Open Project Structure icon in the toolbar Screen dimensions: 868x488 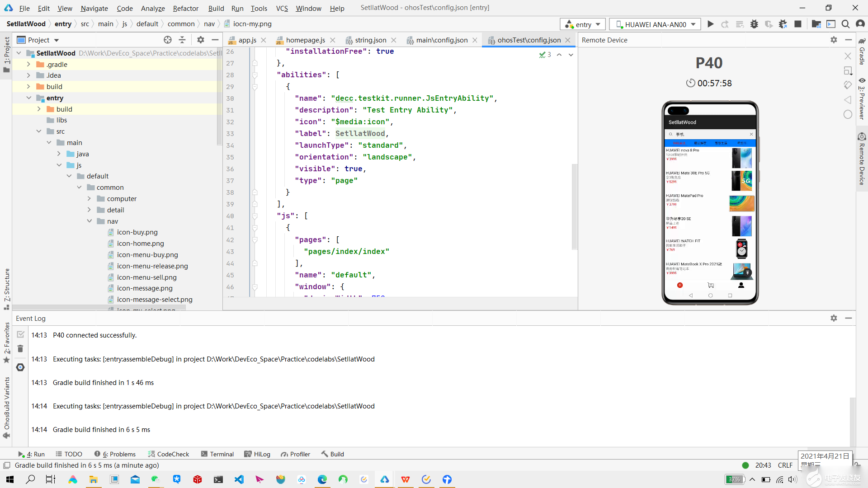pos(816,24)
